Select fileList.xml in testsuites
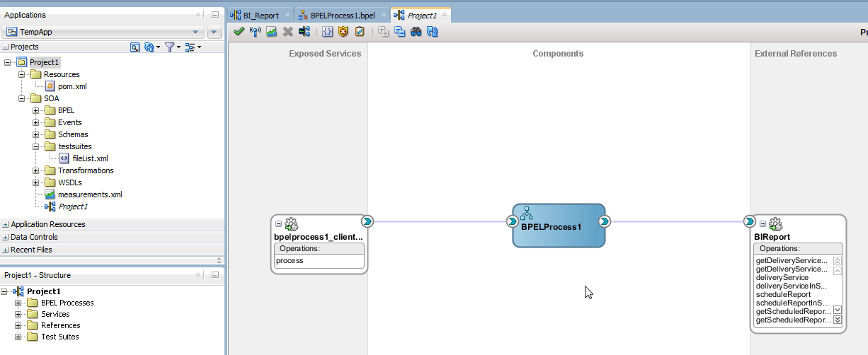868x355 pixels. coord(90,158)
